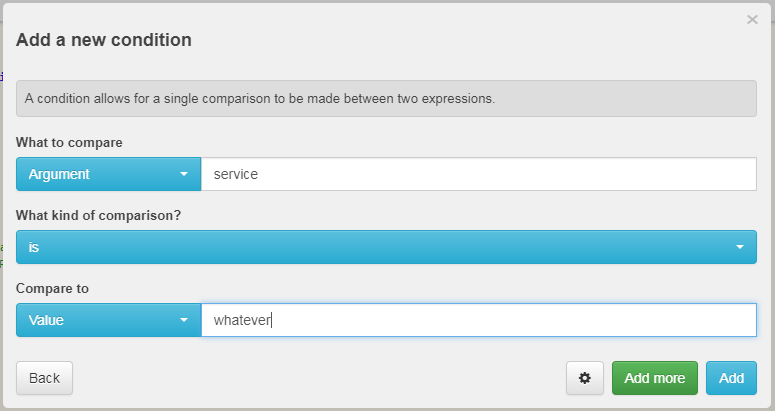Open the Value type dropdown

coord(108,320)
